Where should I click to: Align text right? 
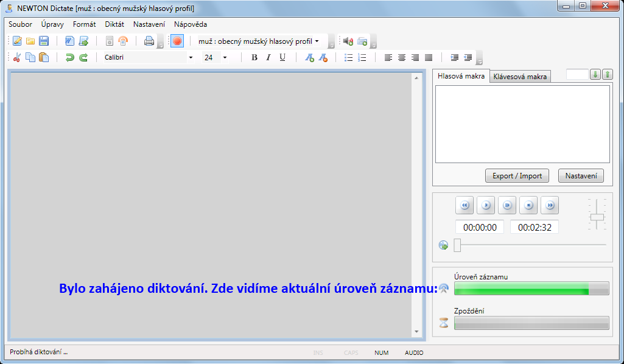tap(415, 58)
